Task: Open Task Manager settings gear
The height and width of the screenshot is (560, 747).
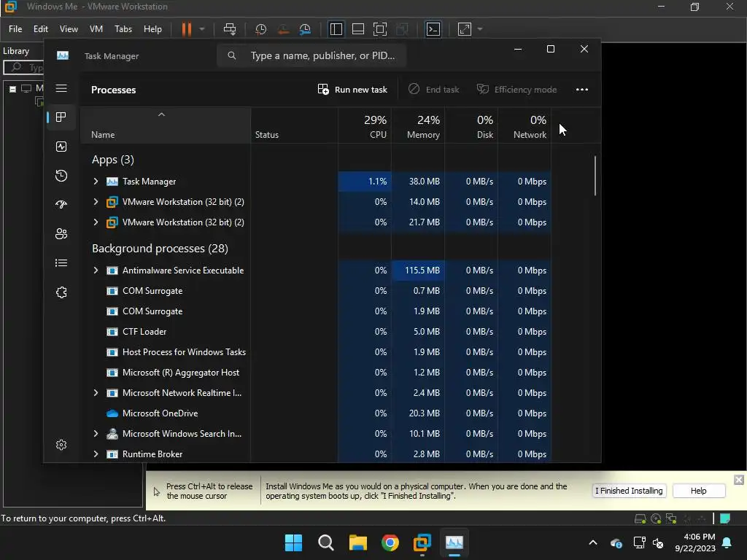Action: coord(61,445)
